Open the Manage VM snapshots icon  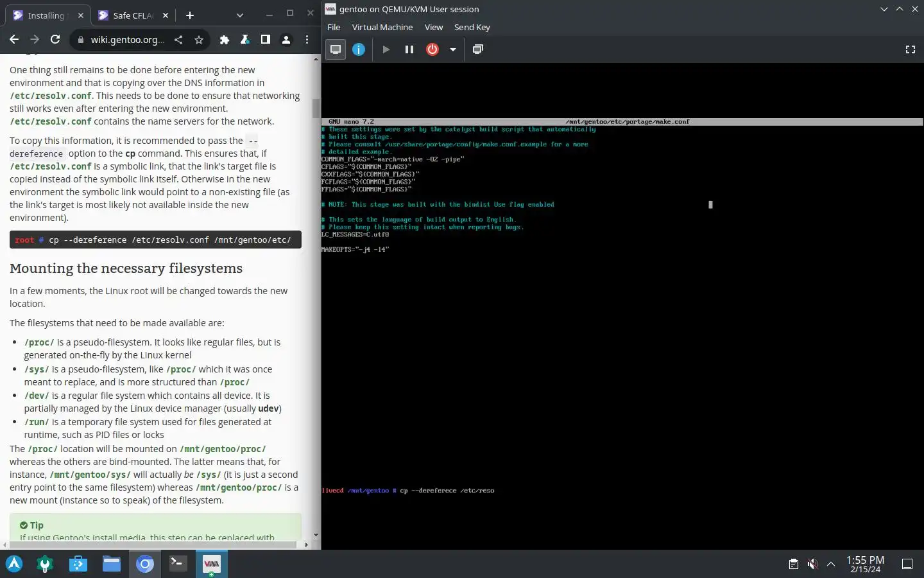coord(477,49)
